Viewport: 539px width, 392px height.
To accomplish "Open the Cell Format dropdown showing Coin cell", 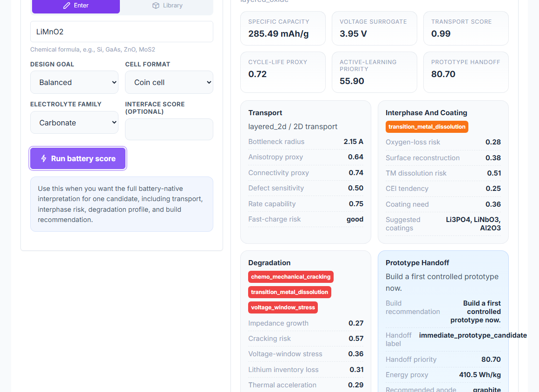I will [169, 82].
